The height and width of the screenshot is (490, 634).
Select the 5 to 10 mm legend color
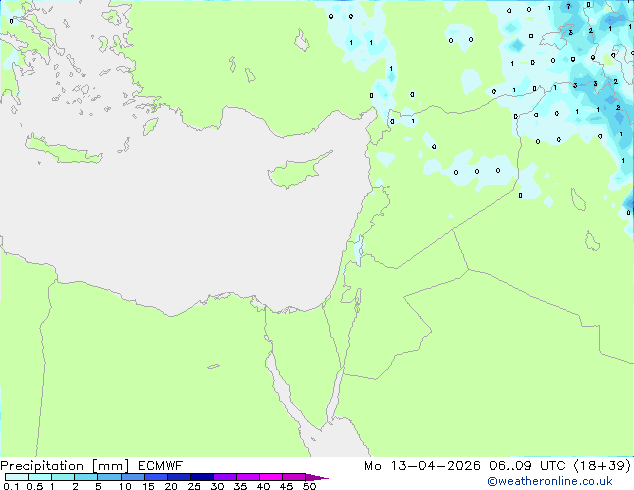click(109, 477)
